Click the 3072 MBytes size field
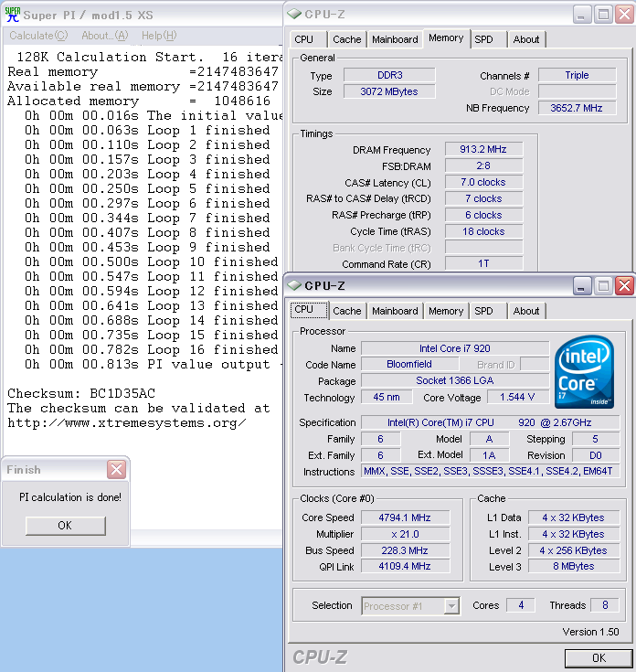Screen dimensions: 636x672 click(x=389, y=91)
